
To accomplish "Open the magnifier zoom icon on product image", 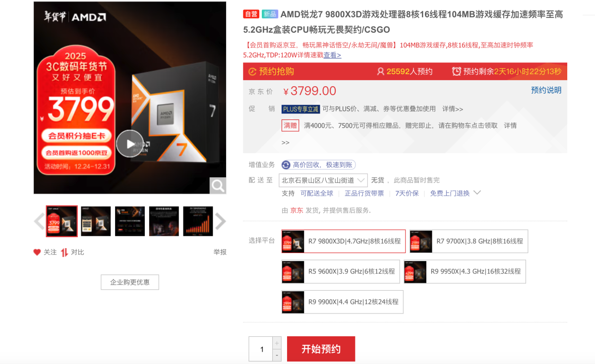I will (x=218, y=185).
